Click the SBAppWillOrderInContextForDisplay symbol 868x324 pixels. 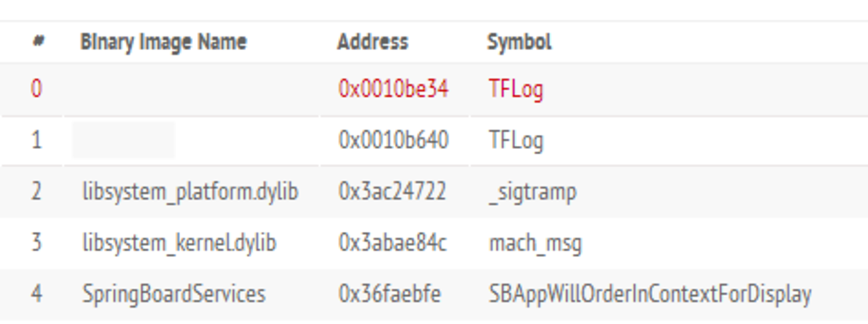coord(649,294)
